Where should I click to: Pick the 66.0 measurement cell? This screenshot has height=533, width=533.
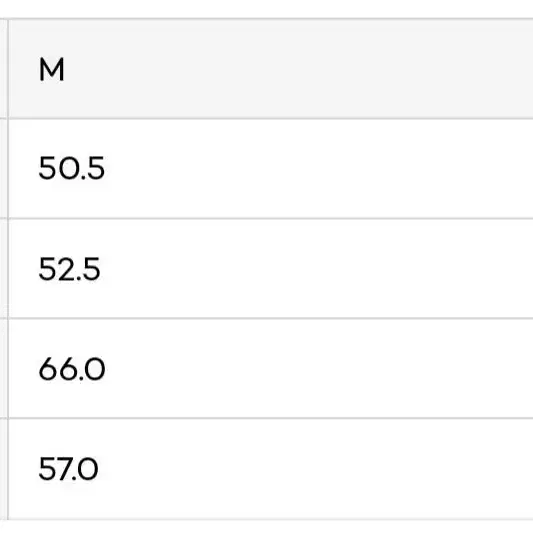click(x=271, y=368)
